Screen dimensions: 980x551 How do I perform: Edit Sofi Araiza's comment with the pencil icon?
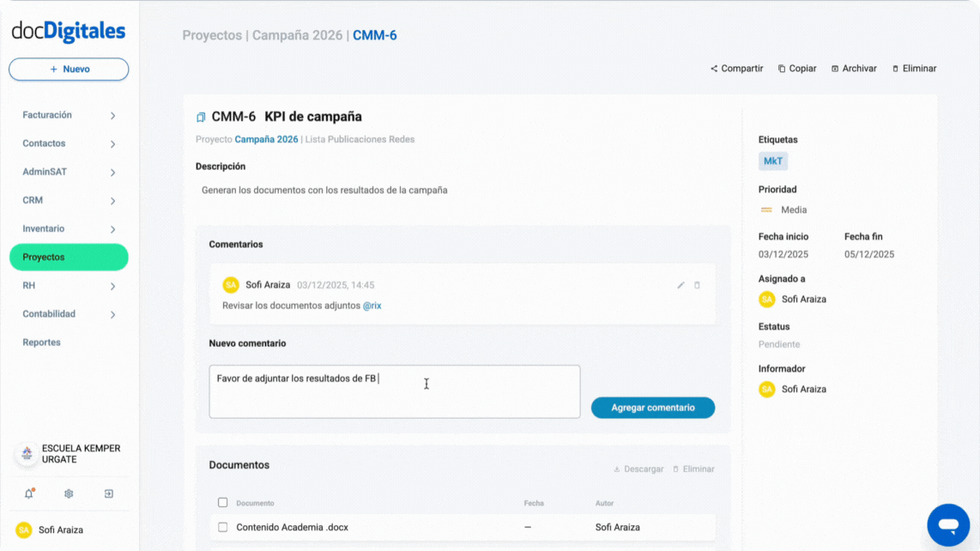pyautogui.click(x=681, y=284)
